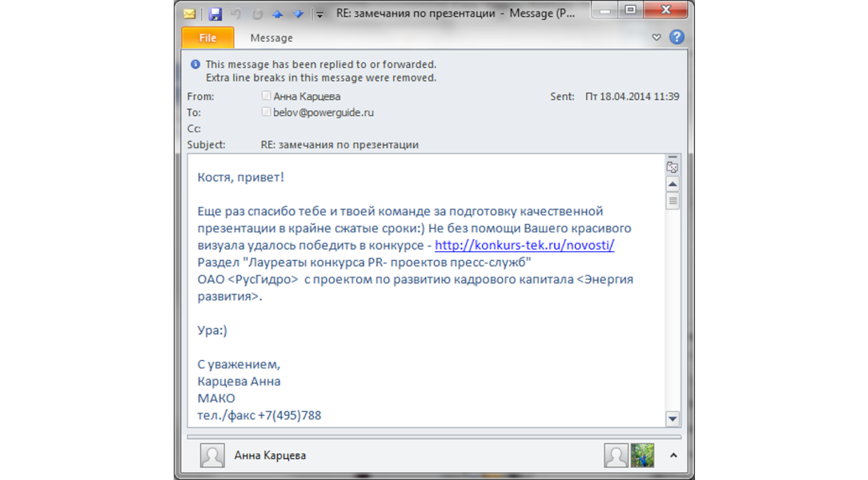The width and height of the screenshot is (868, 480).
Task: Open Outlook Help with the question mark icon
Action: point(677,37)
